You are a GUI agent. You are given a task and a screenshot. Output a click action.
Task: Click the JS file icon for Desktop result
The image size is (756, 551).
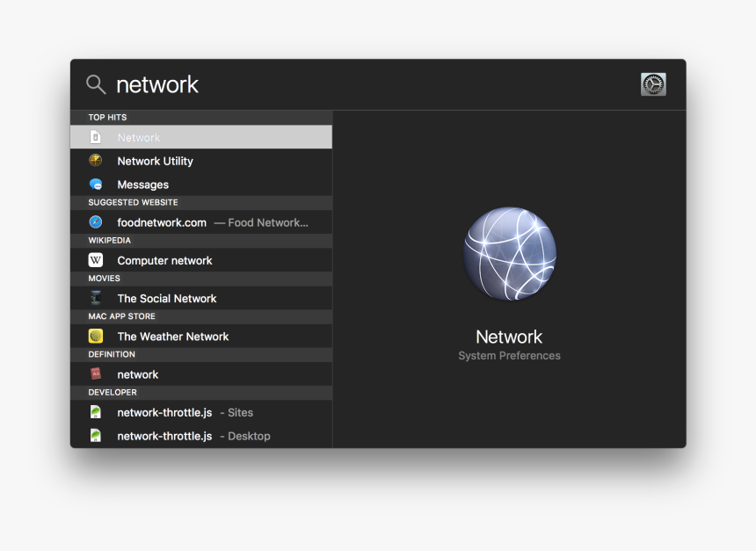[96, 436]
